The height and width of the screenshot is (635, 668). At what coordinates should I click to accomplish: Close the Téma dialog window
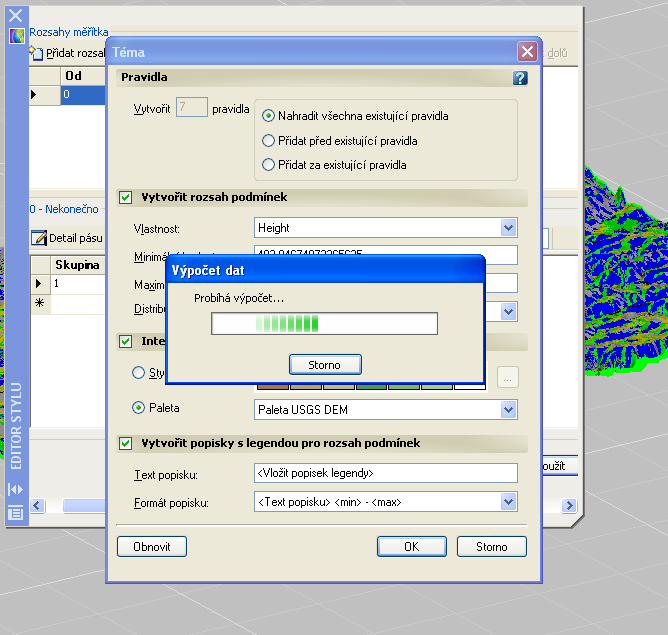click(527, 51)
